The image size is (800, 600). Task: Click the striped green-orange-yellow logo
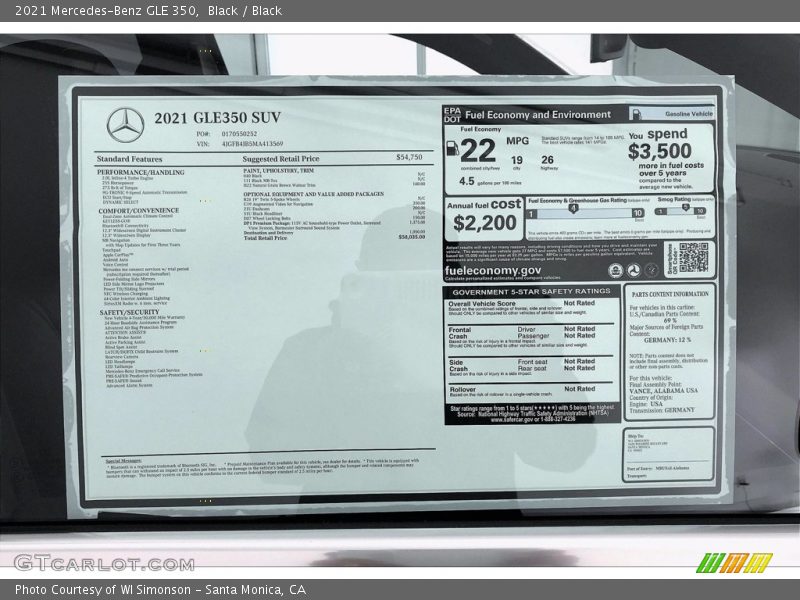point(734,563)
